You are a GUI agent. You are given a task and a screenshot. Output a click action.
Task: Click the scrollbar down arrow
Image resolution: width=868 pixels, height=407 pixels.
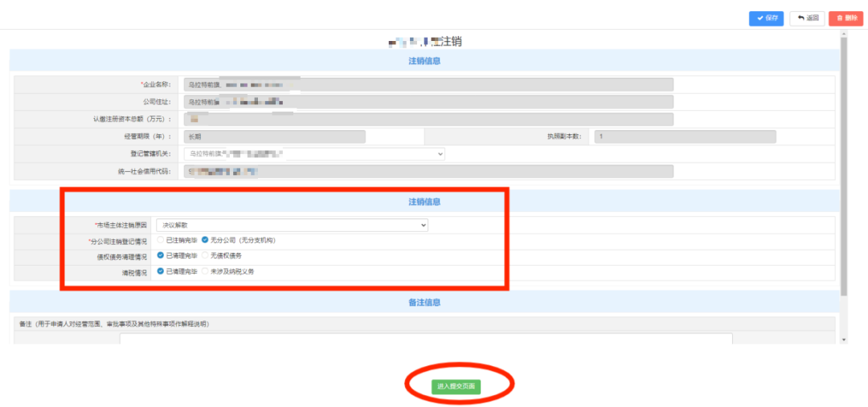click(x=844, y=340)
